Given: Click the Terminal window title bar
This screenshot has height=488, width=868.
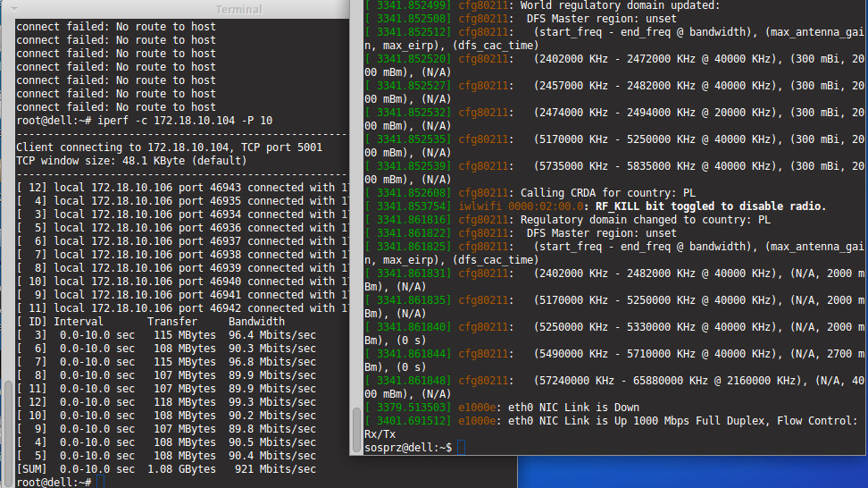Looking at the screenshot, I should (175, 9).
